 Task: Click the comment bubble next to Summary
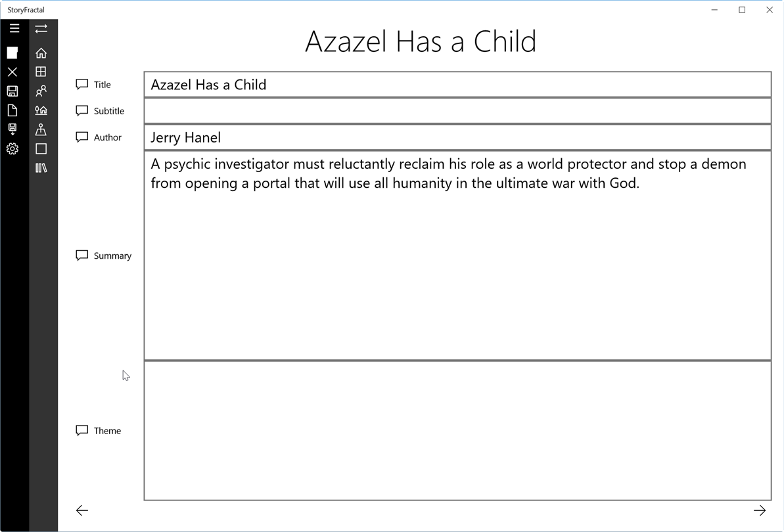pyautogui.click(x=82, y=255)
